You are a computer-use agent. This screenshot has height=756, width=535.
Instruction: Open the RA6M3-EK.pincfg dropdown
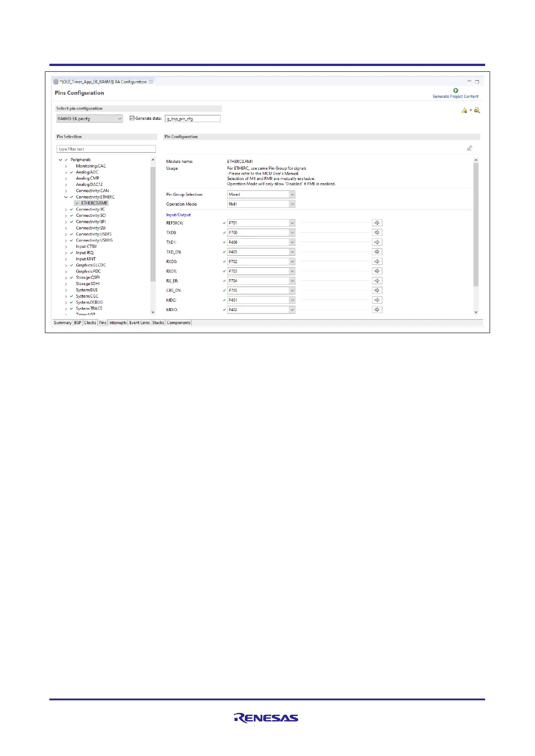[x=90, y=119]
